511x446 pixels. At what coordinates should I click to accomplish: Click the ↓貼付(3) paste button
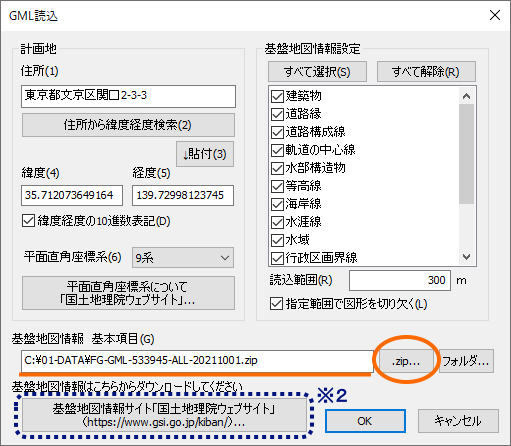[x=205, y=154]
